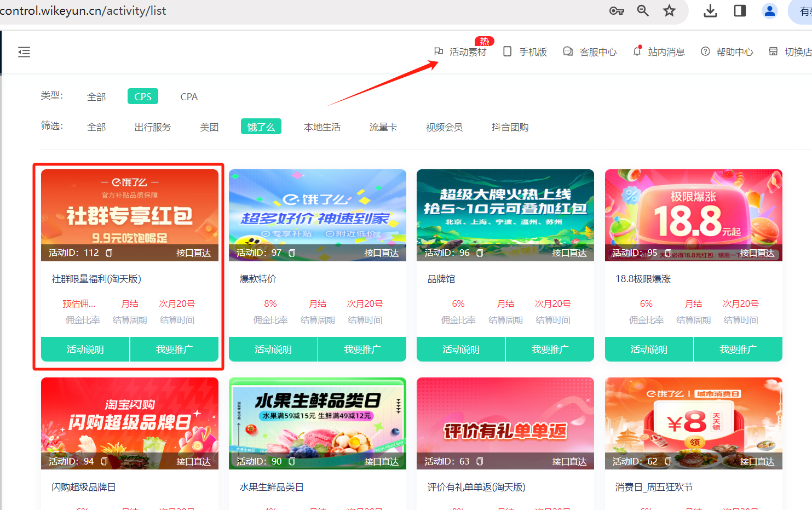Click 活动说明 for 爆款特价 activity
This screenshot has height=510, width=812.
tap(273, 349)
